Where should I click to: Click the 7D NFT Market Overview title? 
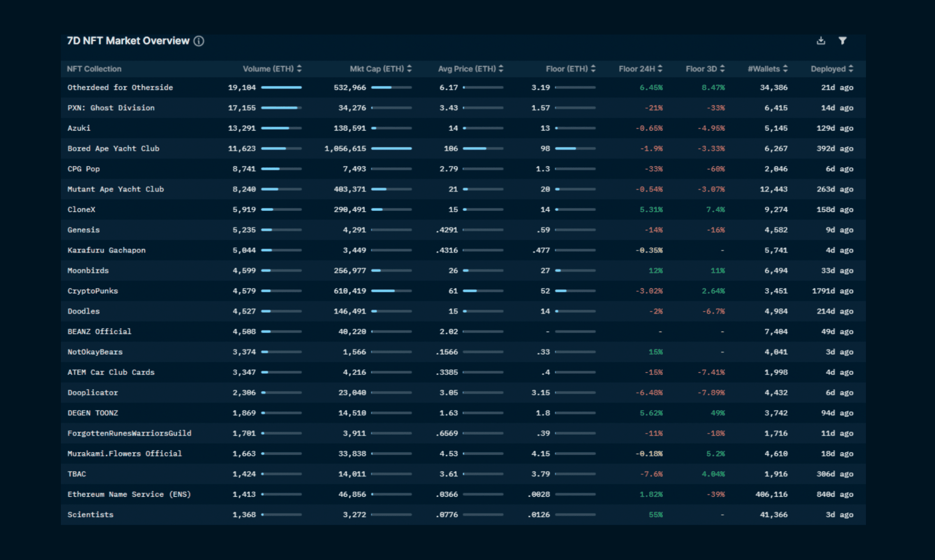point(128,41)
